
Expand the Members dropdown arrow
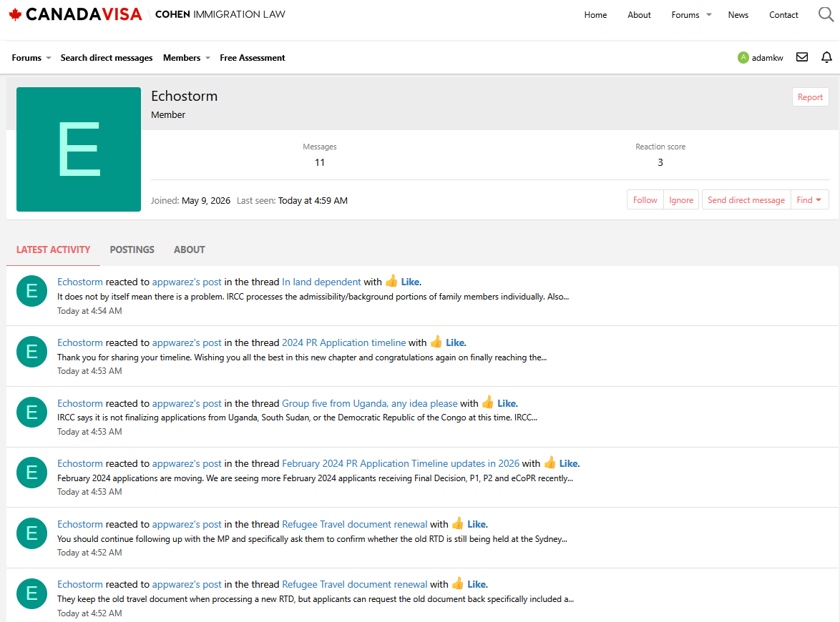click(208, 58)
